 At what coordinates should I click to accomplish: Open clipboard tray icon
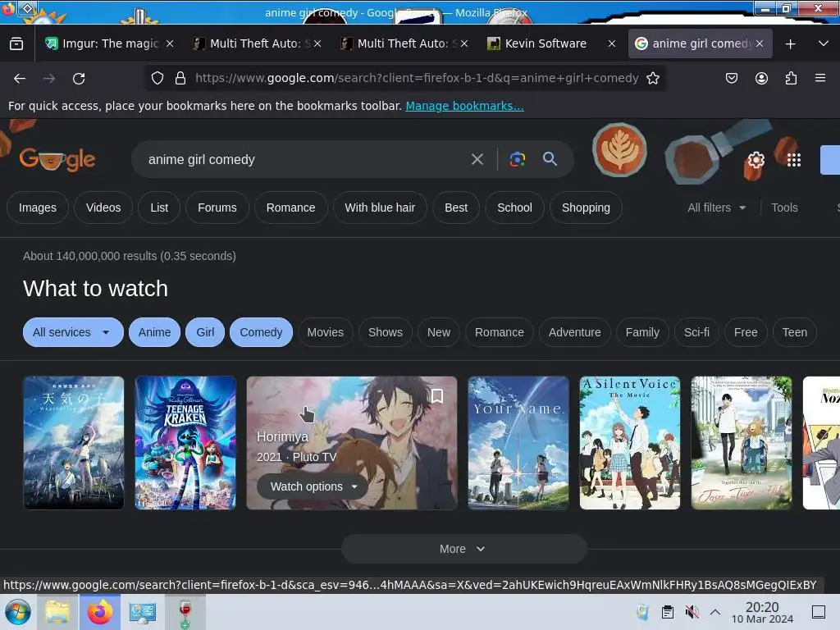tap(668, 612)
